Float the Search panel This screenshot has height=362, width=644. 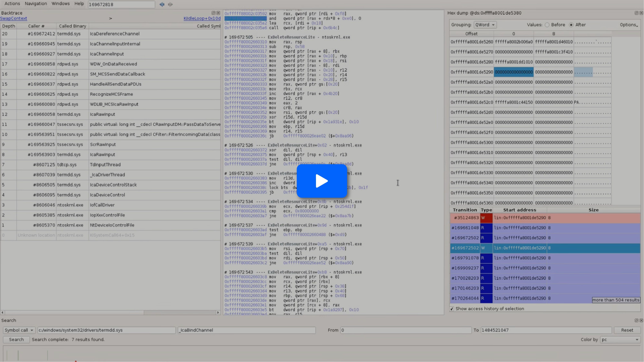636,320
